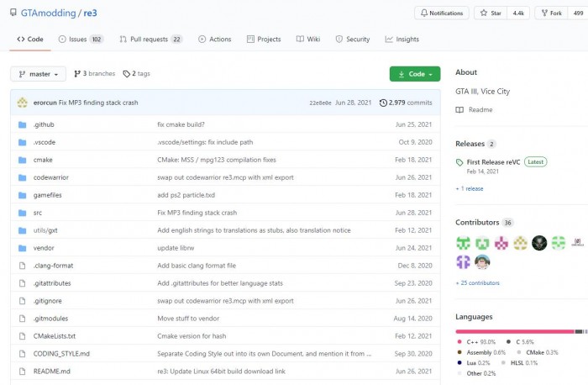Click the commit history clock icon
588x385 pixels.
click(384, 103)
